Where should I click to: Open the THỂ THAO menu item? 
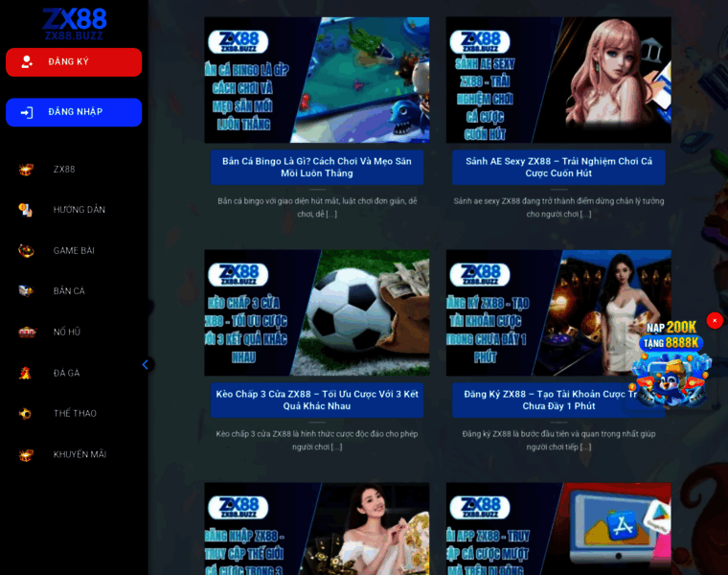75,413
